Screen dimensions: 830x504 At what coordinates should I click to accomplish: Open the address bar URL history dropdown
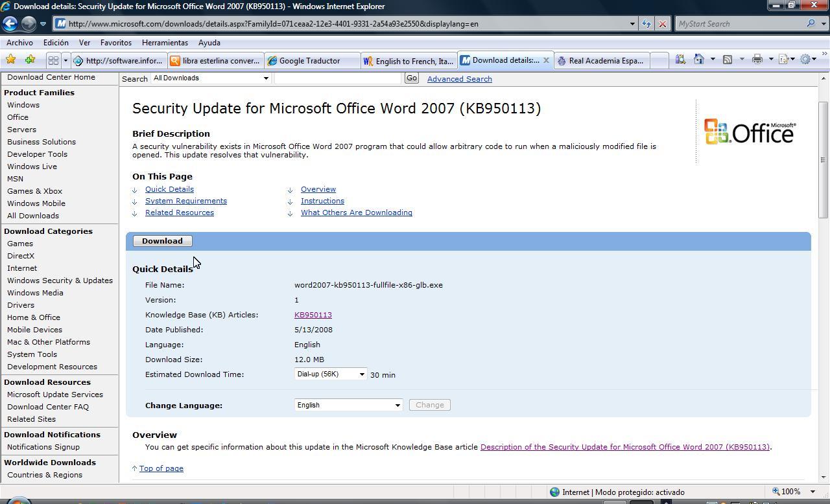[632, 24]
